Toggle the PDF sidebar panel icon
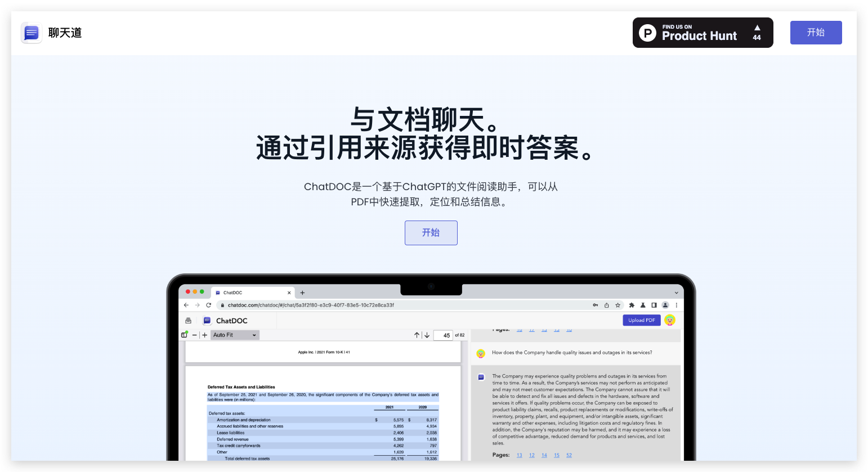 click(184, 335)
